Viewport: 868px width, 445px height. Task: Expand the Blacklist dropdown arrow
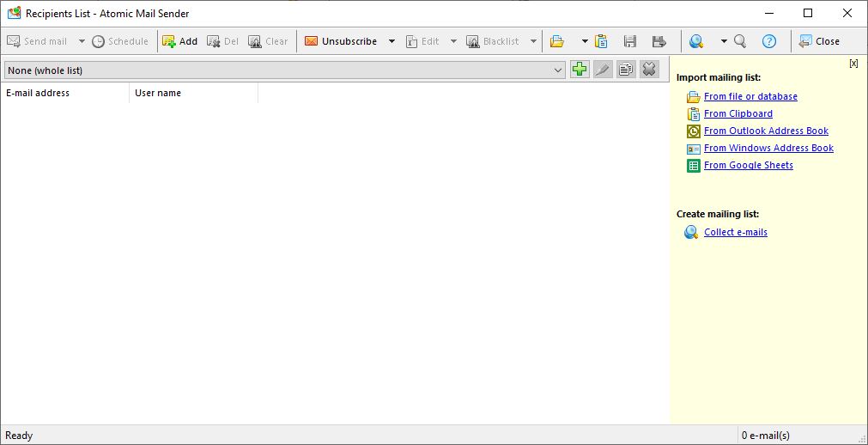[x=534, y=41]
